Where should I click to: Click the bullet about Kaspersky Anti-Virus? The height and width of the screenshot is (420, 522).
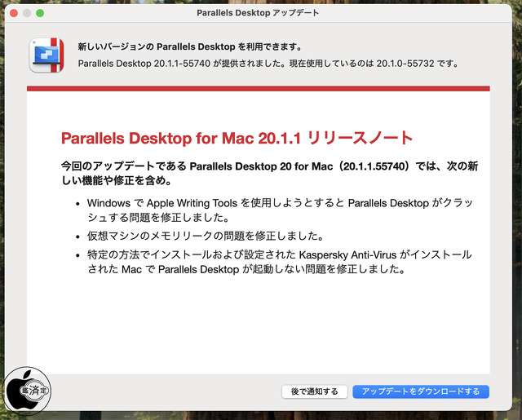280,262
